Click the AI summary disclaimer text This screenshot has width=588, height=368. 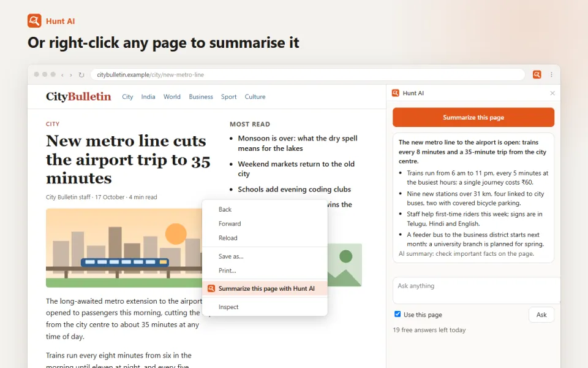[466, 253]
